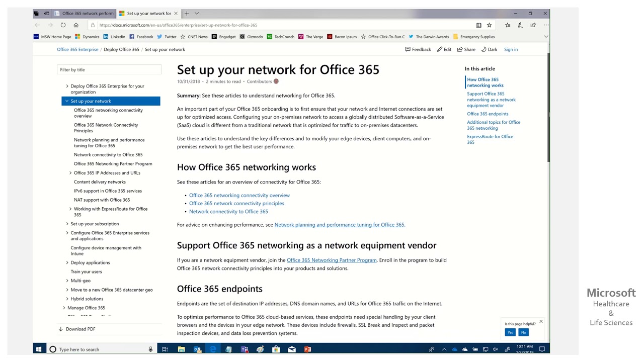The width and height of the screenshot is (644, 362).
Task: Open File Explorer from taskbar
Action: coord(181,349)
